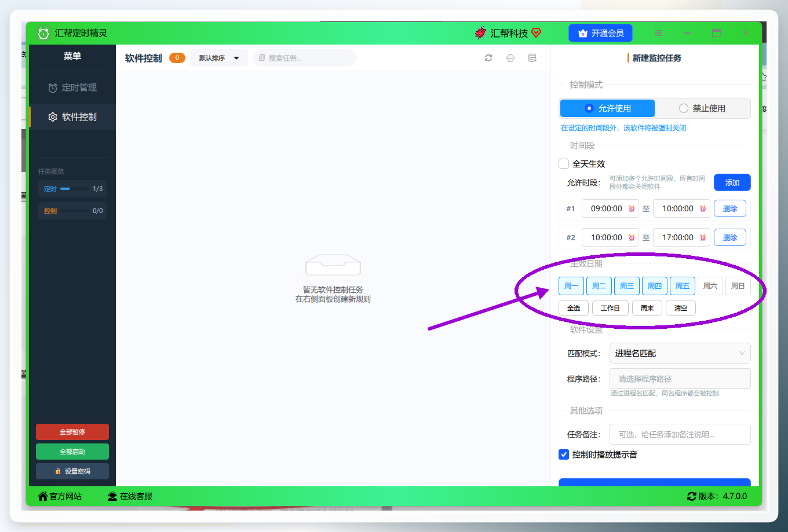This screenshot has height=532, width=788.
Task: Open the 默认排序 sort dropdown
Action: (219, 58)
